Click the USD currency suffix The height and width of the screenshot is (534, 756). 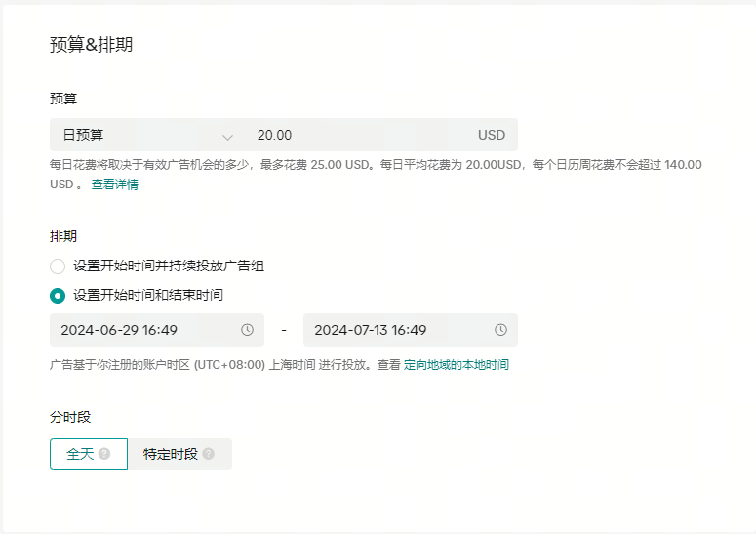[492, 135]
